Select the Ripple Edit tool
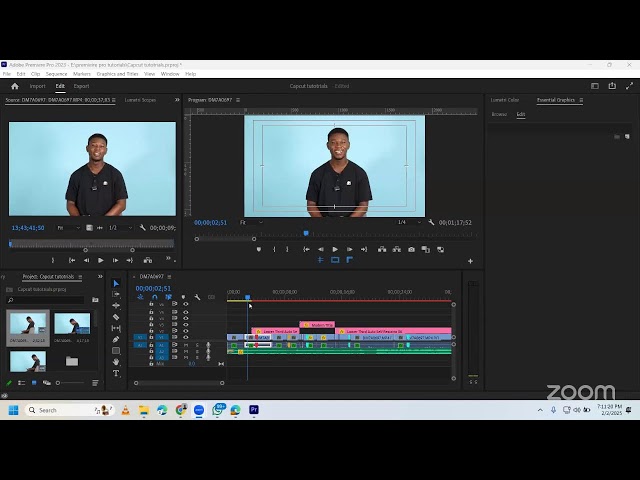Screen dimensions: 640x480 point(116,305)
